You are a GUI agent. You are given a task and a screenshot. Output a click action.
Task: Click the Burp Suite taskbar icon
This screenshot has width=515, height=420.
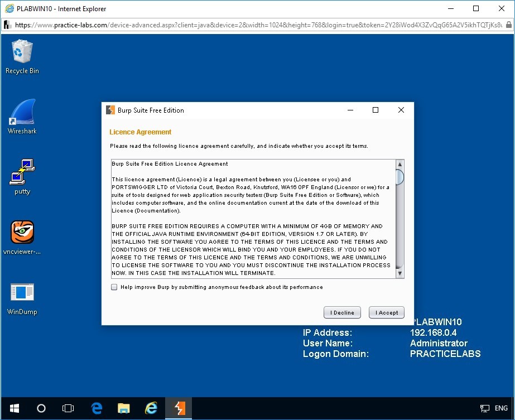[179, 408]
